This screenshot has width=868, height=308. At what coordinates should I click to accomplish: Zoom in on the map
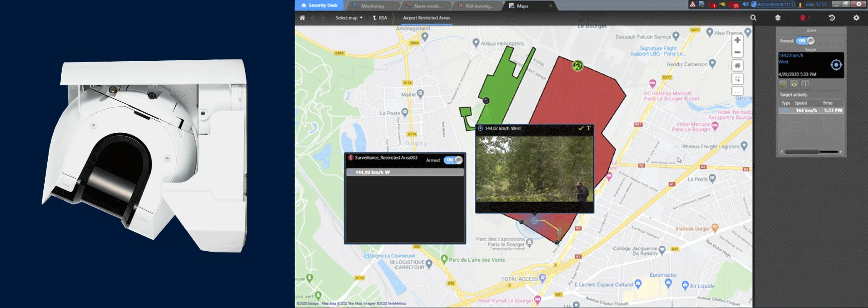[737, 40]
